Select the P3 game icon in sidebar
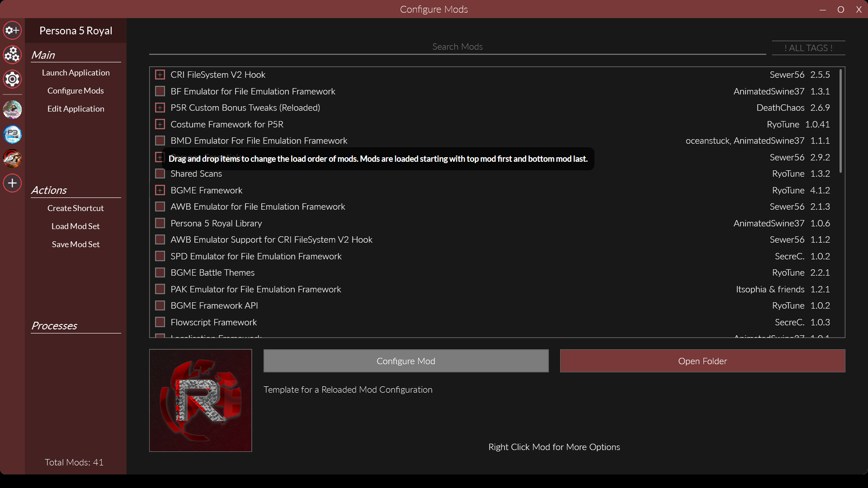 [x=12, y=134]
